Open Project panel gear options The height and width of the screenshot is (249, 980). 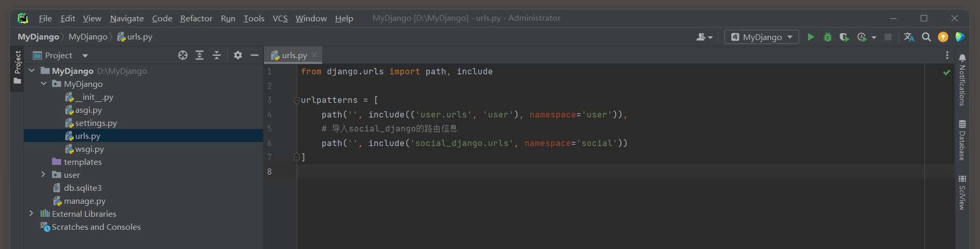(x=238, y=55)
